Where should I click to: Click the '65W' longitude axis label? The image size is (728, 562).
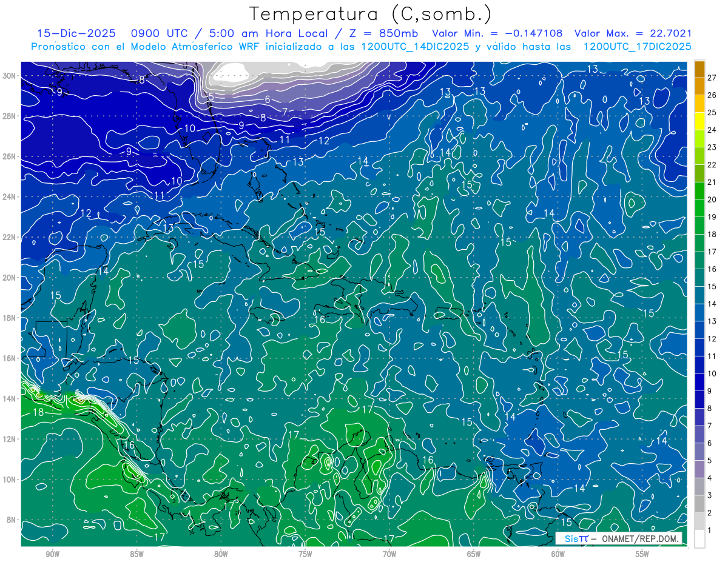474,554
